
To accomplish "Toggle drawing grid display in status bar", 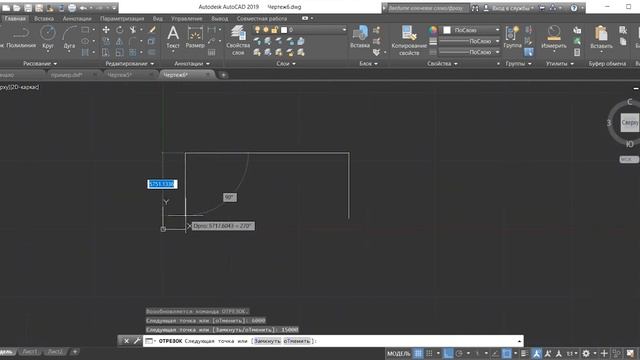I will [418, 353].
